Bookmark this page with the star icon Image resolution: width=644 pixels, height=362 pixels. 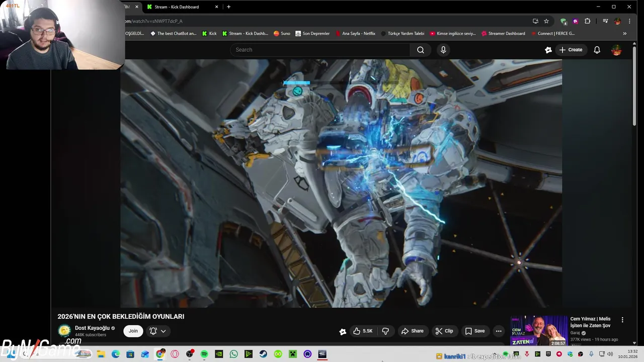546,21
